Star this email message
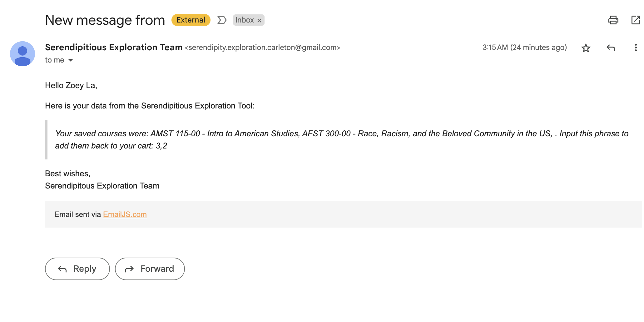This screenshot has width=644, height=322. (586, 48)
